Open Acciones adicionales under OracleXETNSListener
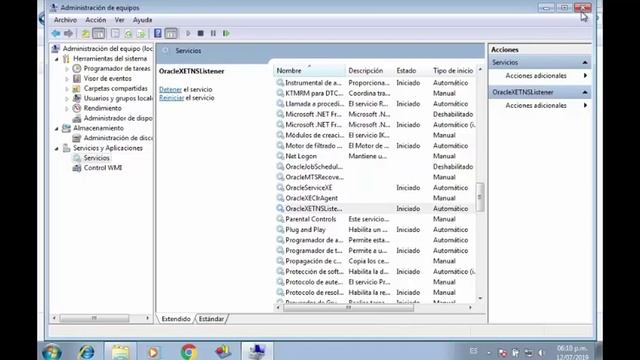 540,105
